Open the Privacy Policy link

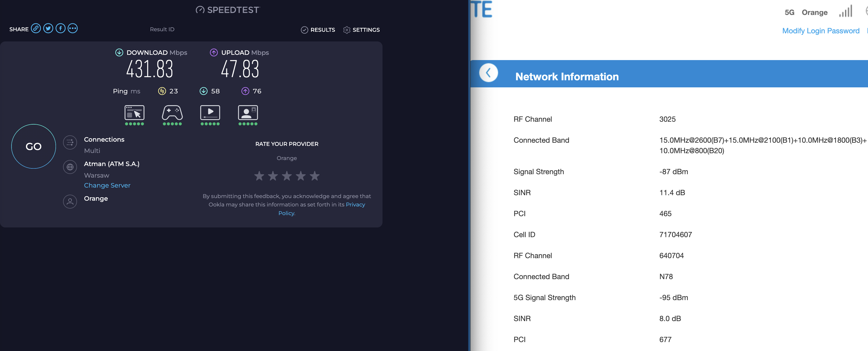[x=355, y=205]
